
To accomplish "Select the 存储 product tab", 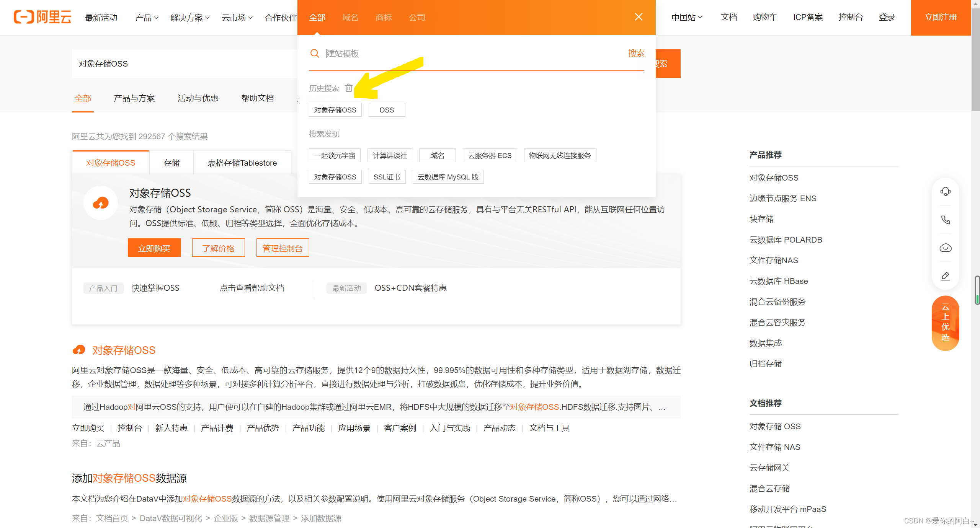I will (171, 163).
